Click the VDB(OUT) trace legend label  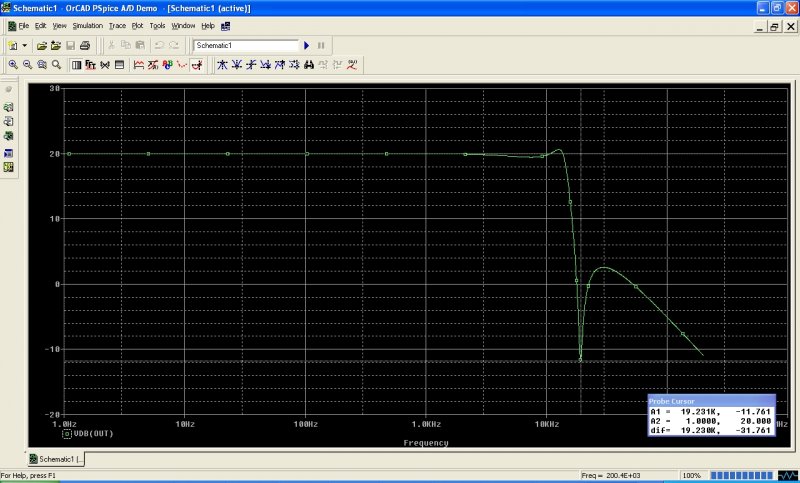94,434
